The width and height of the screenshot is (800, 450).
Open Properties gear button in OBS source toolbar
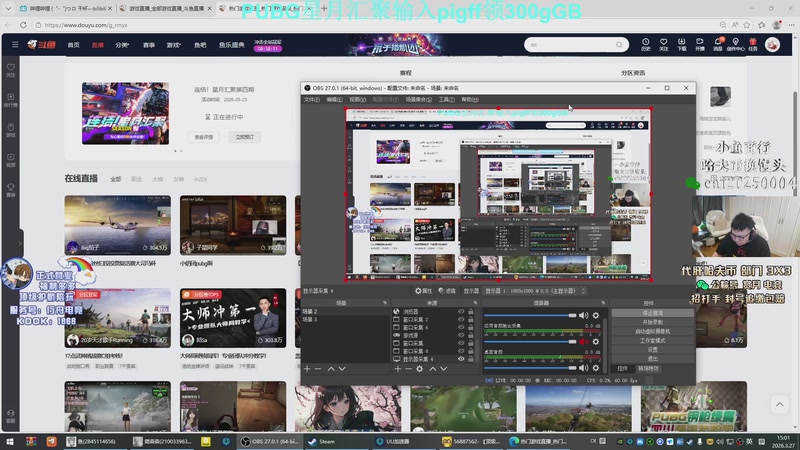click(x=423, y=291)
